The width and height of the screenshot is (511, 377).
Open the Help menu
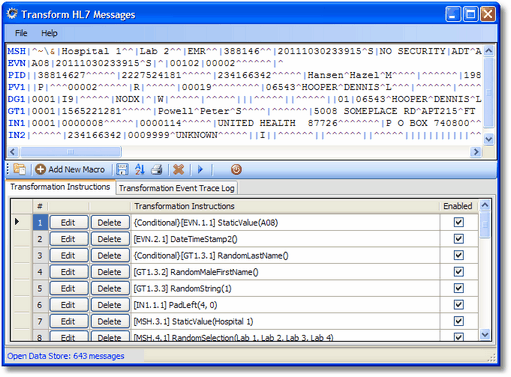49,33
